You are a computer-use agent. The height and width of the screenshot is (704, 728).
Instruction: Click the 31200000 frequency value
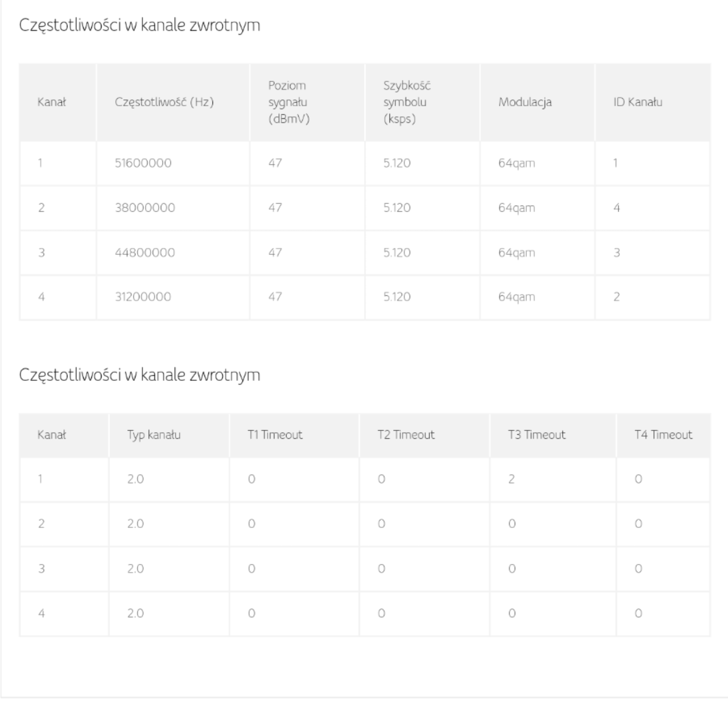(143, 297)
